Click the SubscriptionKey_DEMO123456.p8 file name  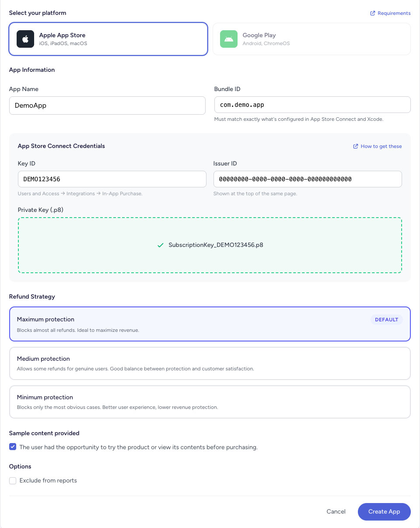[x=216, y=245]
